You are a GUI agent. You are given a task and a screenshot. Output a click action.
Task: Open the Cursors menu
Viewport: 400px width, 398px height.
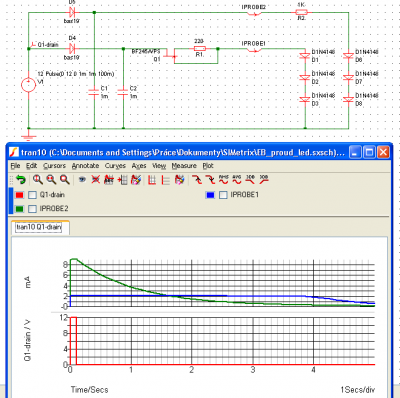coord(54,166)
